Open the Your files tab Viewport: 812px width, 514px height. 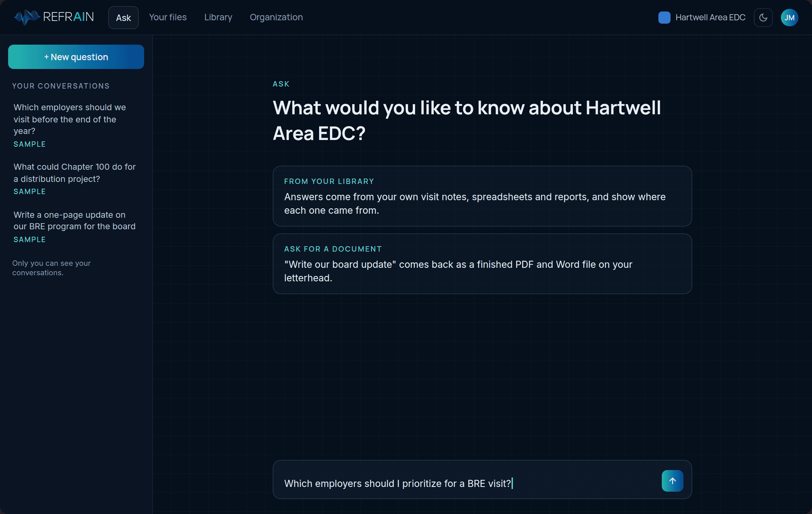(168, 17)
